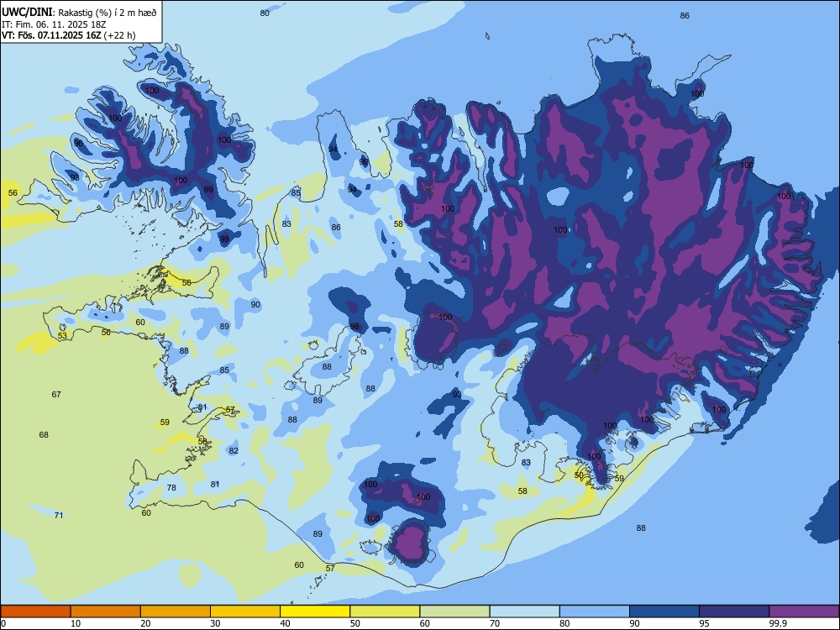Viewport: 840px width, 630px height.
Task: Click the '95' scale label in legend
Action: pyautogui.click(x=704, y=623)
